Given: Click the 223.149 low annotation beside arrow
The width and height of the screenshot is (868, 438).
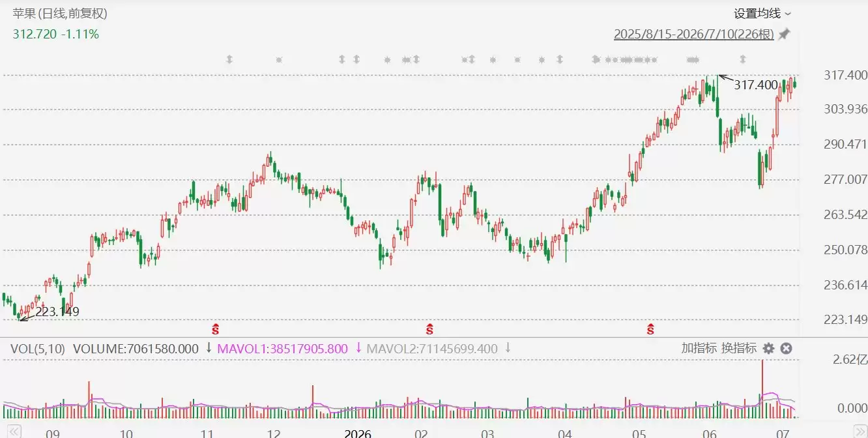Looking at the screenshot, I should click(57, 312).
